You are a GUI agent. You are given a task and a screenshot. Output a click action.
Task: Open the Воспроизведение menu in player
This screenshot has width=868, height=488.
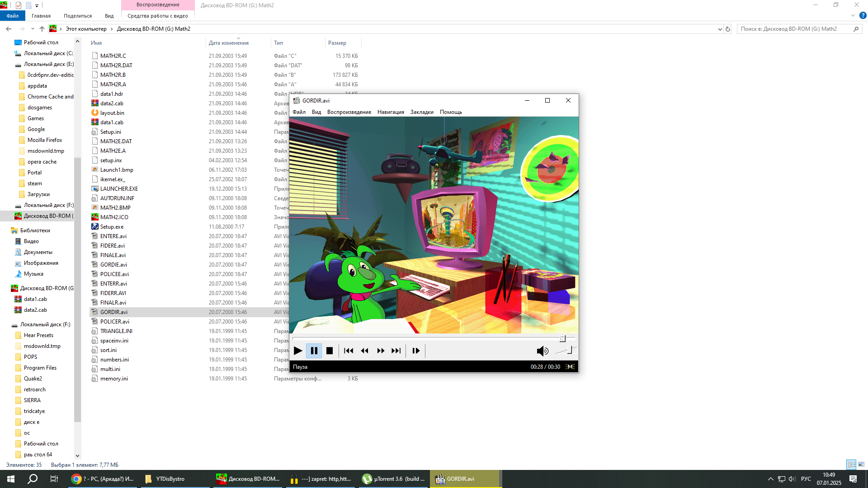pyautogui.click(x=349, y=112)
